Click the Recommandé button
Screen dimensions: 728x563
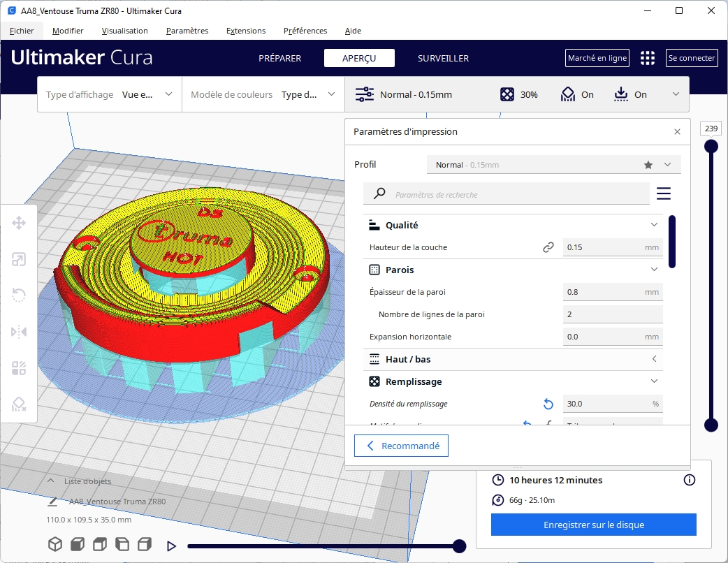coord(401,446)
